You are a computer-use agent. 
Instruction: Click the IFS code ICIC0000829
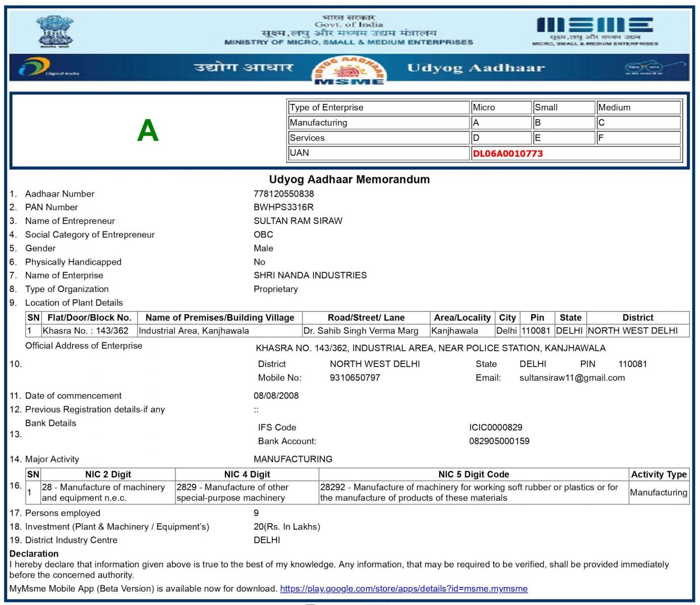coord(495,428)
